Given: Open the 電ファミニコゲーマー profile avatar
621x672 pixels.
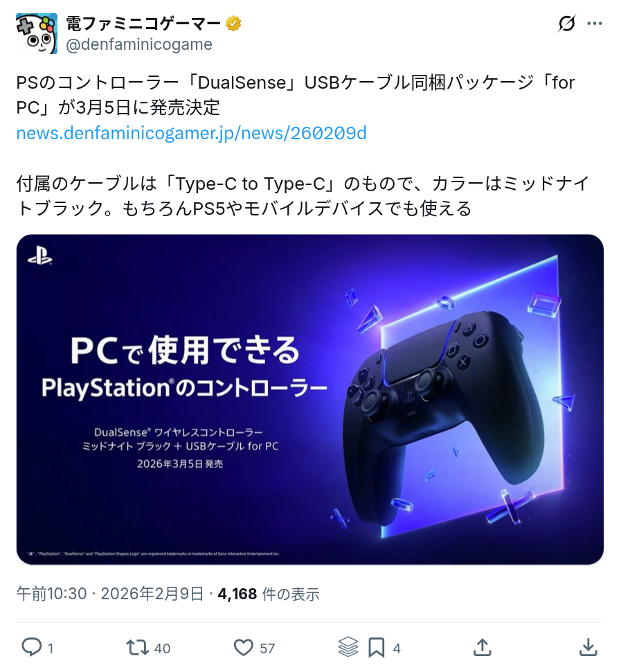Looking at the screenshot, I should tap(37, 34).
